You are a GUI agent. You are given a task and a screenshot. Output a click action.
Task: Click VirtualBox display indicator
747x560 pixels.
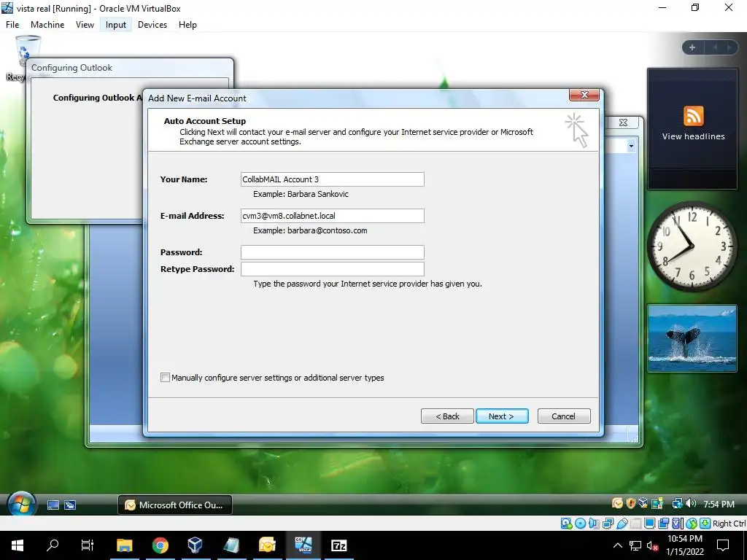649,524
